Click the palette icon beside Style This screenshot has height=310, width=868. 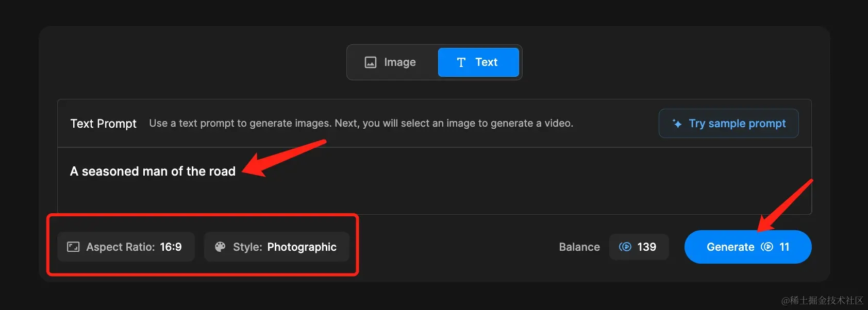point(220,247)
